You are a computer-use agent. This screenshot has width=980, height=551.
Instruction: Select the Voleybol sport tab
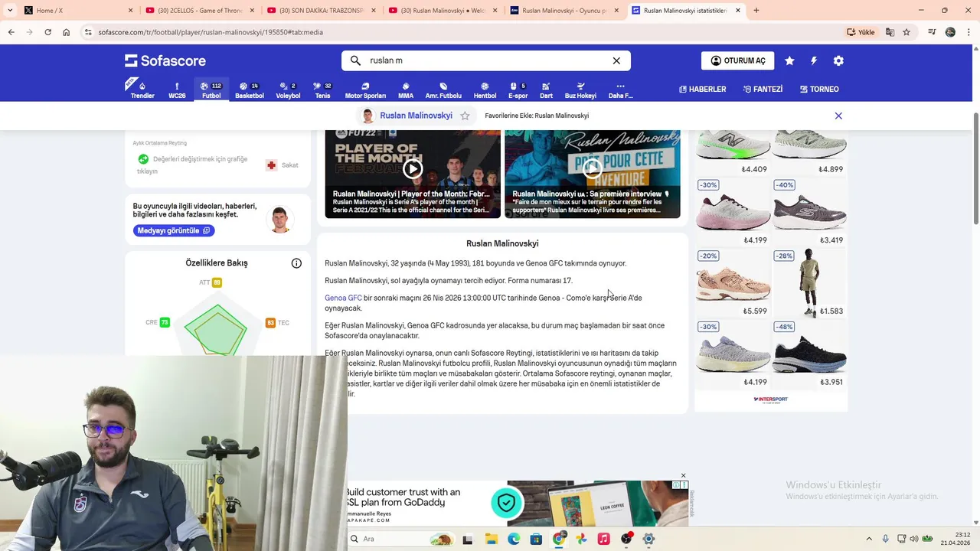pyautogui.click(x=288, y=90)
